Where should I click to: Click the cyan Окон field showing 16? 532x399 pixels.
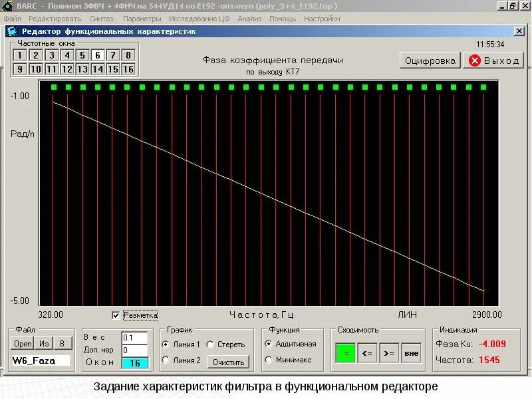pyautogui.click(x=135, y=363)
